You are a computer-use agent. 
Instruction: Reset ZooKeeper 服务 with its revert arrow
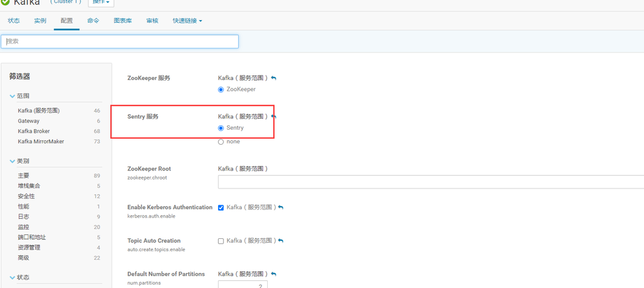point(274,78)
